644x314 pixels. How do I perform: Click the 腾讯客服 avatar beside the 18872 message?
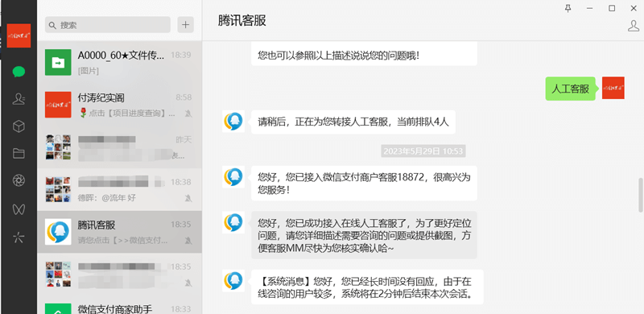[233, 177]
